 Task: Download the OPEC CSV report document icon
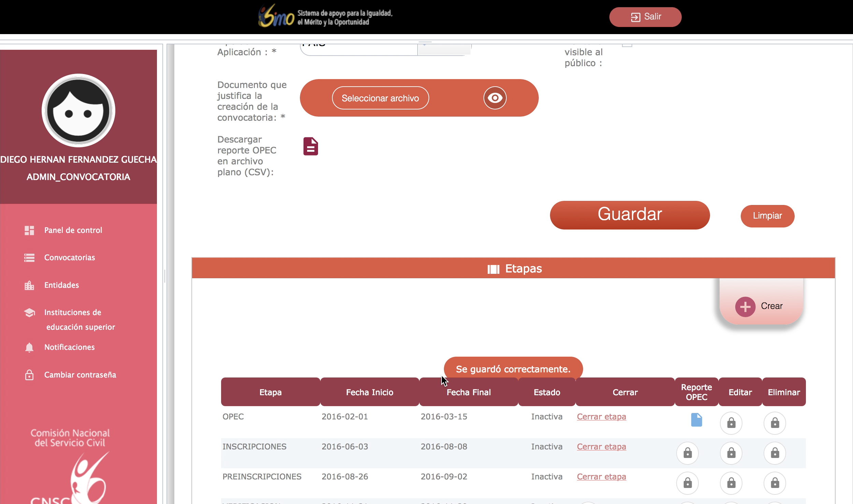[x=310, y=146]
